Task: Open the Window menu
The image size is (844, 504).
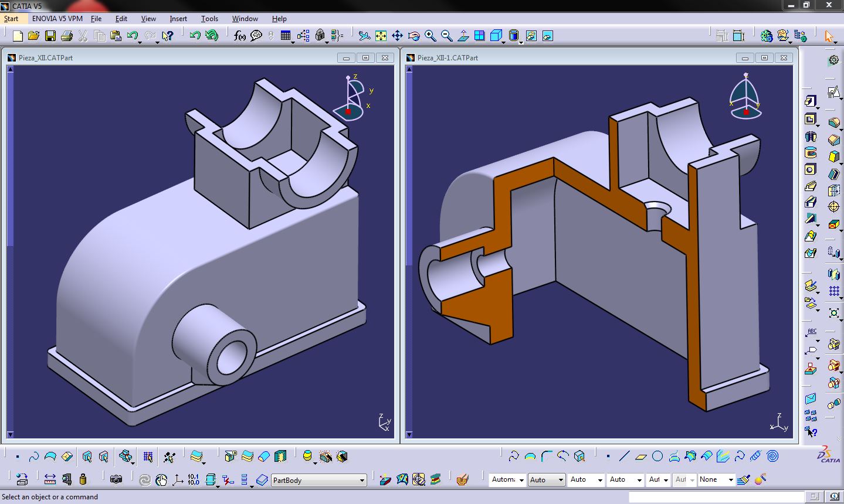Action: coord(245,19)
